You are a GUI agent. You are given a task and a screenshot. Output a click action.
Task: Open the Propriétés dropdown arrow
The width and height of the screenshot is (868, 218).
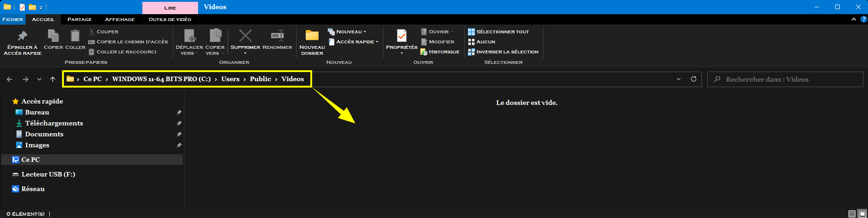click(402, 53)
